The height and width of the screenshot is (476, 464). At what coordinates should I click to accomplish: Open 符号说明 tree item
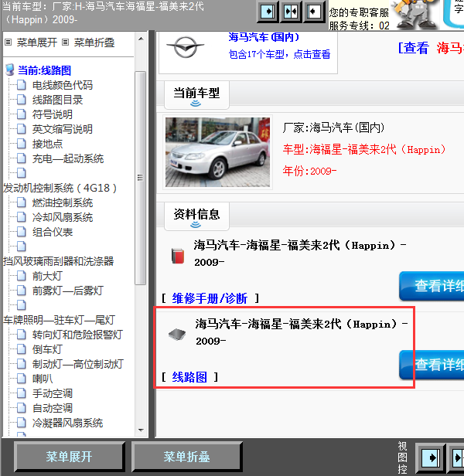[53, 114]
